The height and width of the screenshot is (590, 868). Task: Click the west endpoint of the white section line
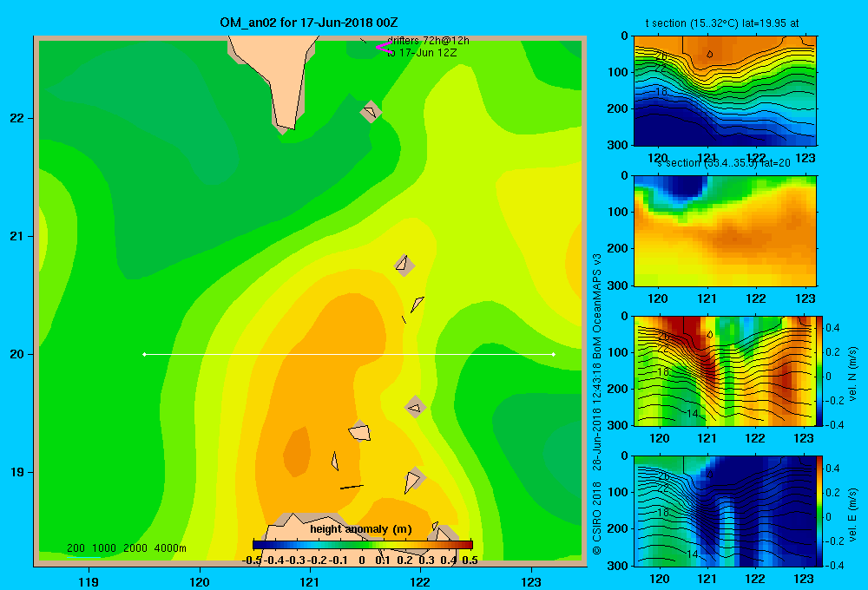(x=144, y=354)
